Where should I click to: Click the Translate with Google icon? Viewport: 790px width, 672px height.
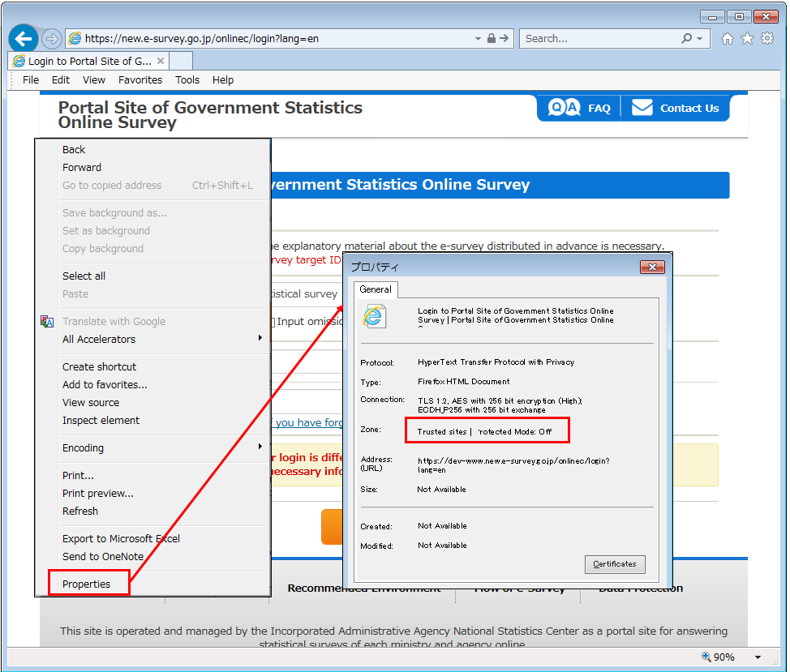coord(47,322)
